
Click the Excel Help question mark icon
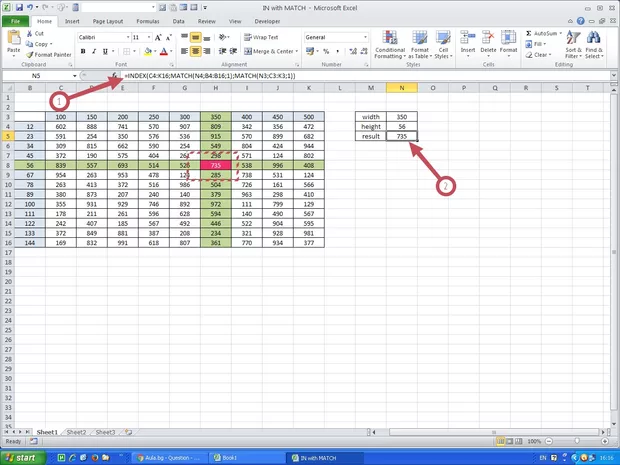click(580, 21)
